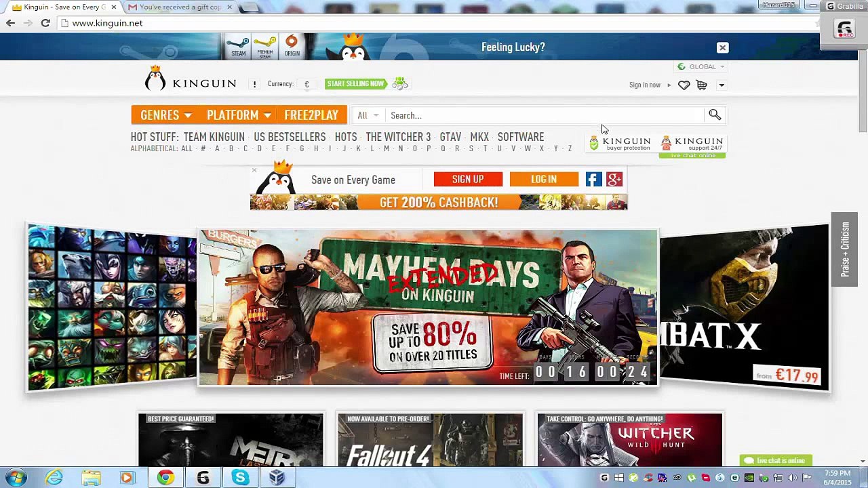Filter games by letter A
The height and width of the screenshot is (488, 868).
(x=217, y=148)
